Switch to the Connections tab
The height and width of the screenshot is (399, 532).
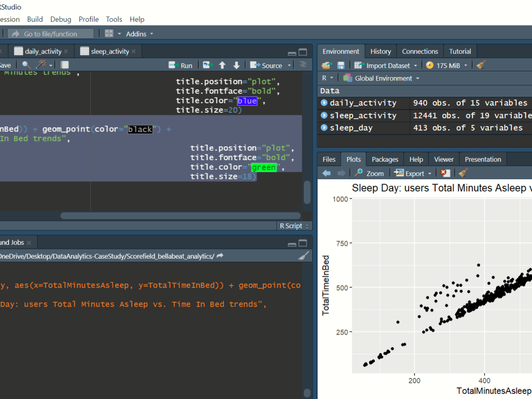pos(420,51)
